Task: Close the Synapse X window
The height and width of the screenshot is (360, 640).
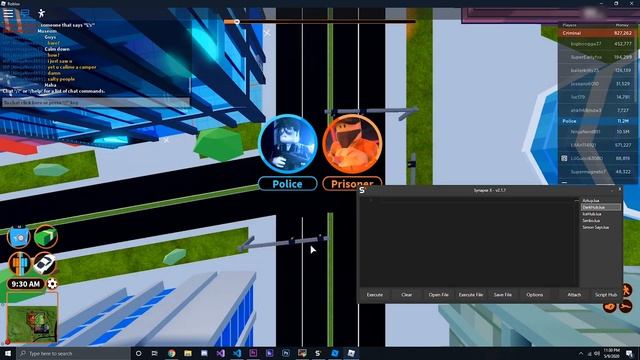Action: click(620, 189)
